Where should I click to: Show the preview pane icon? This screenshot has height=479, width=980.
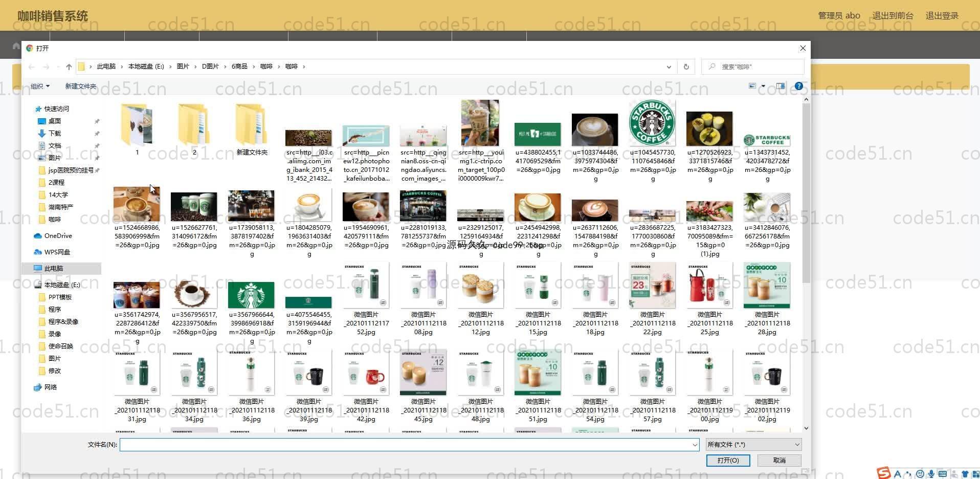pyautogui.click(x=780, y=86)
